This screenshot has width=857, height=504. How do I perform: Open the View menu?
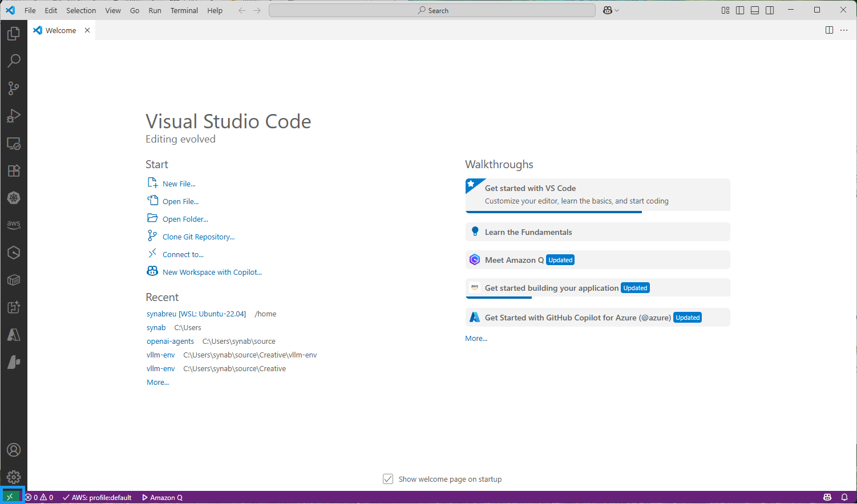pos(113,10)
